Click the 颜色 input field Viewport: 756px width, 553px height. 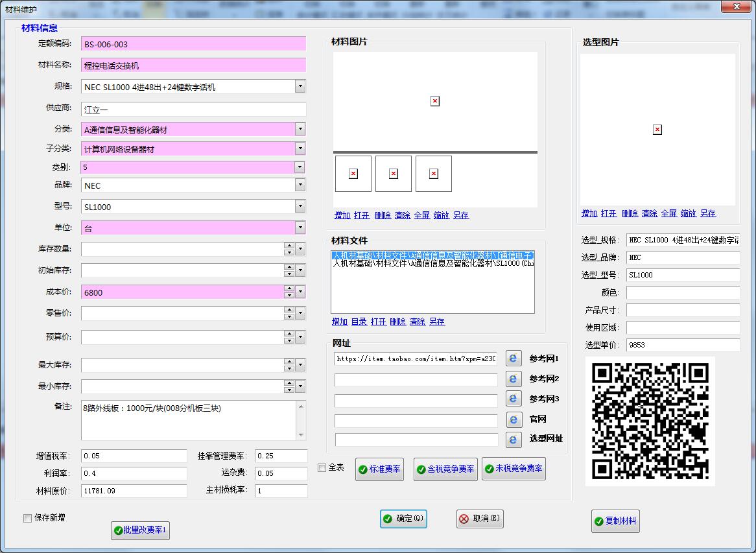pos(683,292)
